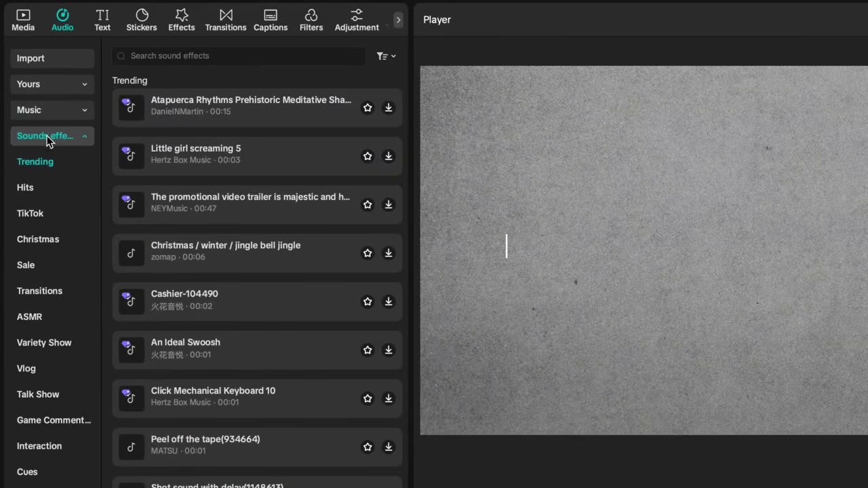
Task: Preview An Ideal Swoosh thumbnail icon
Action: pyautogui.click(x=132, y=350)
